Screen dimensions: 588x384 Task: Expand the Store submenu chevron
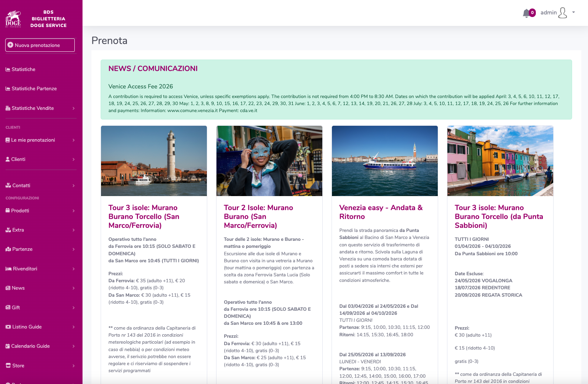coord(74,366)
